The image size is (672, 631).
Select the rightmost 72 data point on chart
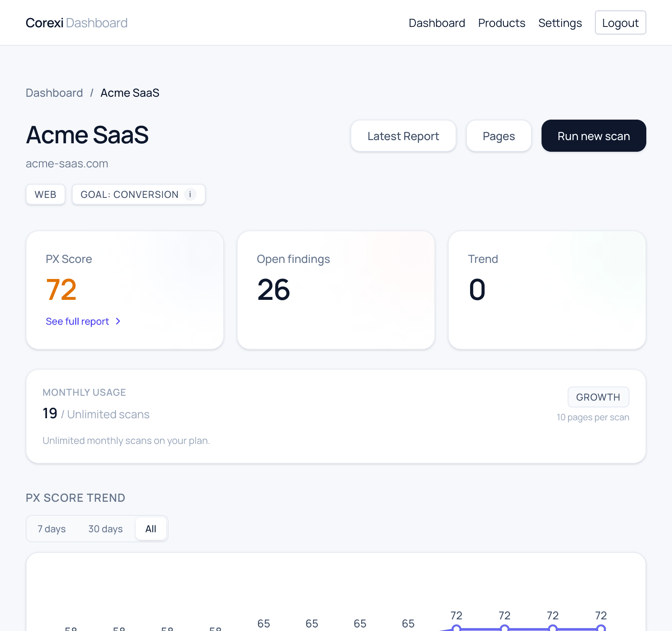click(x=601, y=628)
